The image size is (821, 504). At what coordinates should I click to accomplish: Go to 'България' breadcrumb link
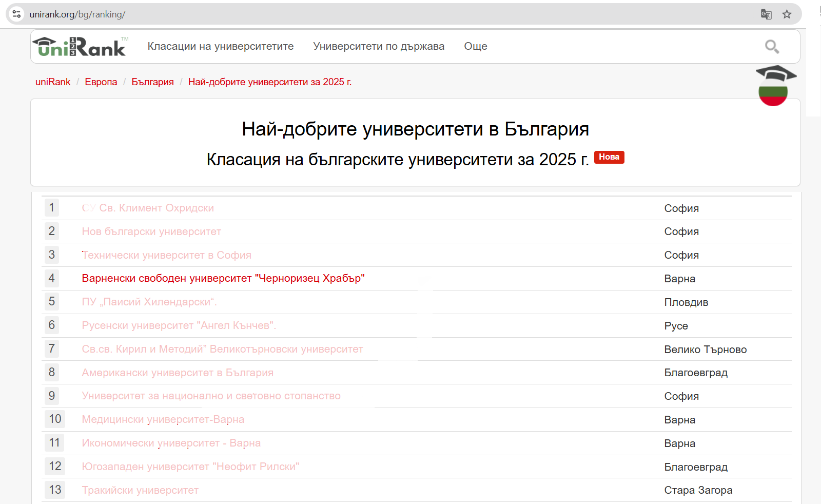(152, 82)
